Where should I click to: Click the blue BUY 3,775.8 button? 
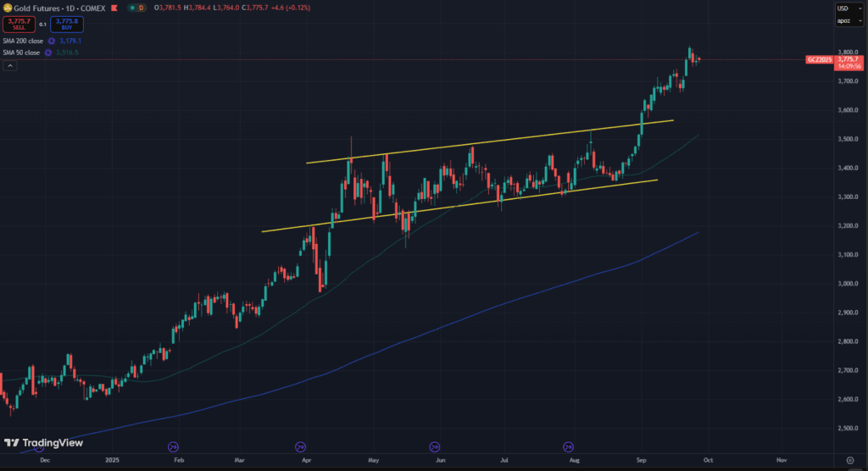(x=66, y=25)
